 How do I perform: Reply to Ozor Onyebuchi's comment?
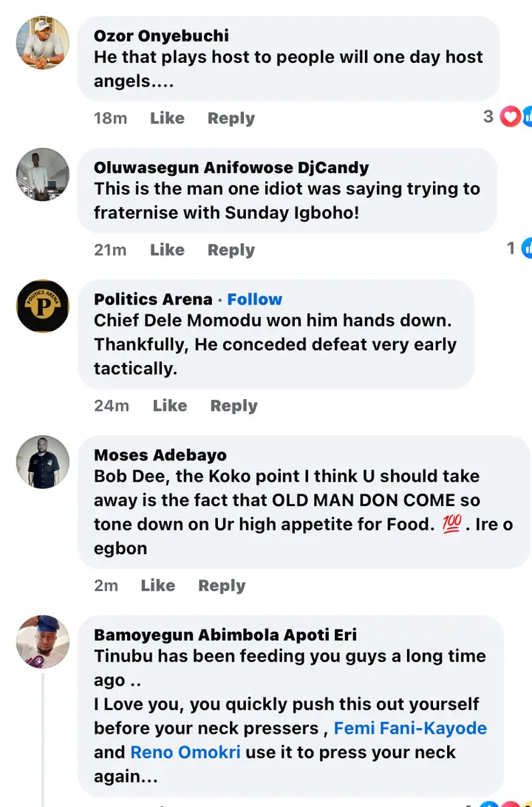tap(231, 118)
